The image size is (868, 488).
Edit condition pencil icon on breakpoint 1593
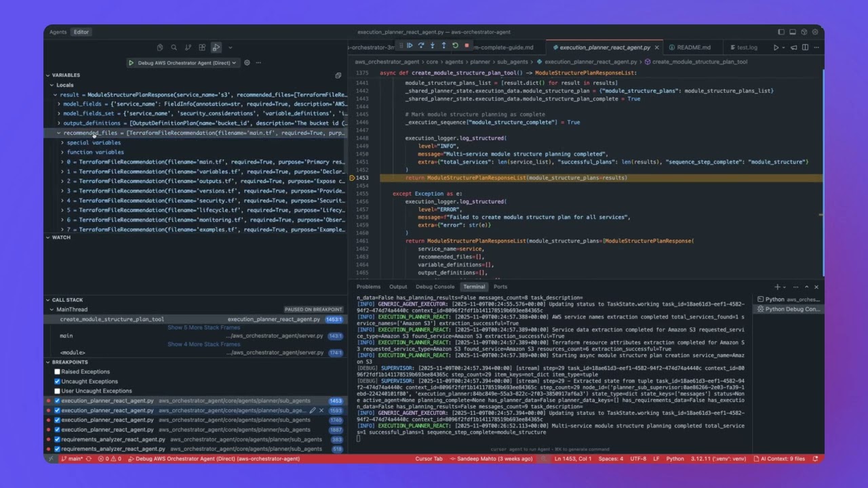313,410
